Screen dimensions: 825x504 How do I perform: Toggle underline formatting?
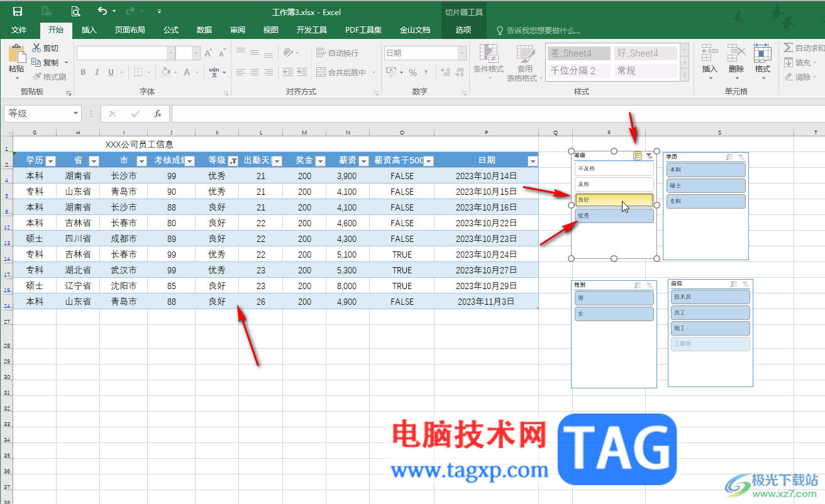pyautogui.click(x=111, y=72)
